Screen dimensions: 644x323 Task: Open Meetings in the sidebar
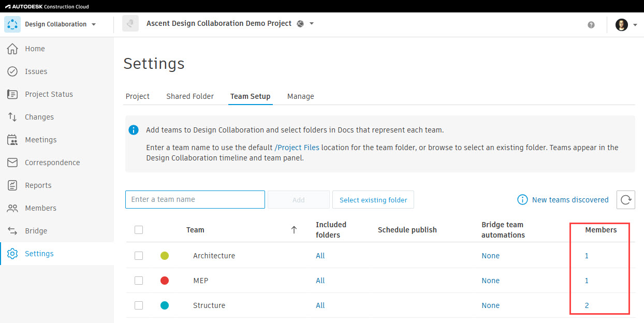[57, 140]
